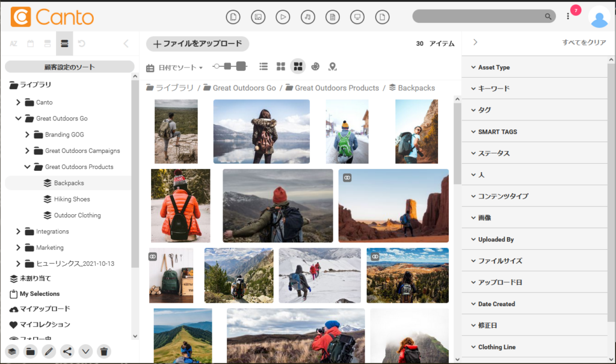Filter assets by audio music icon

click(x=307, y=17)
